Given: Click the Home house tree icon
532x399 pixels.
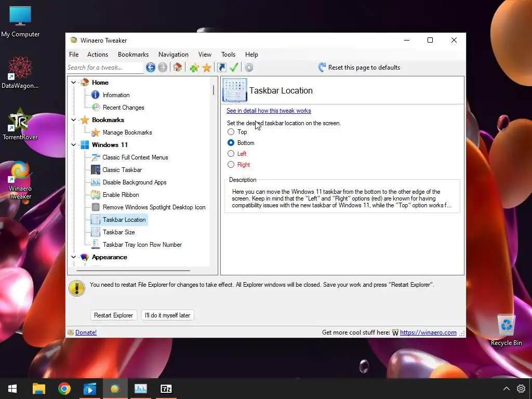Looking at the screenshot, I should (85, 83).
